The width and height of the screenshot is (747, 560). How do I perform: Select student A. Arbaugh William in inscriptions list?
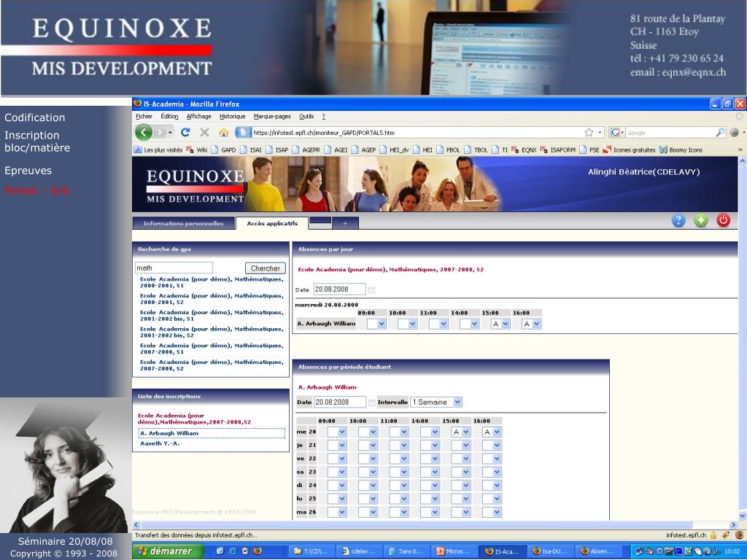(x=212, y=433)
